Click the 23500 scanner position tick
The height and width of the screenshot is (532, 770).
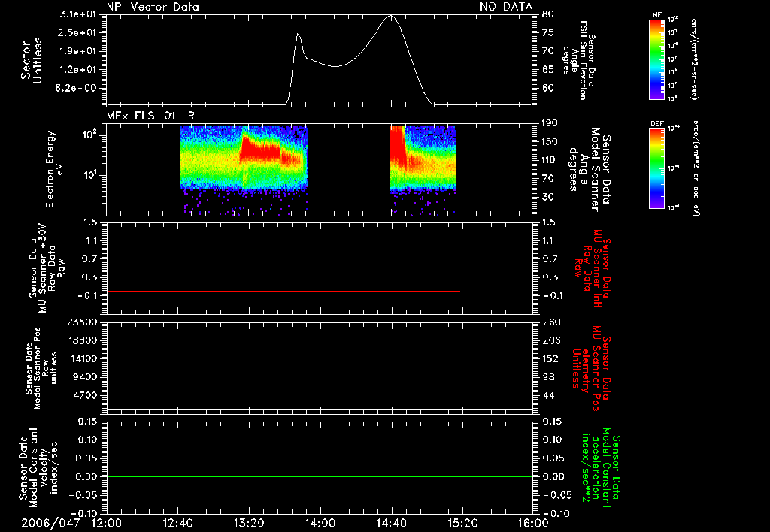82,322
